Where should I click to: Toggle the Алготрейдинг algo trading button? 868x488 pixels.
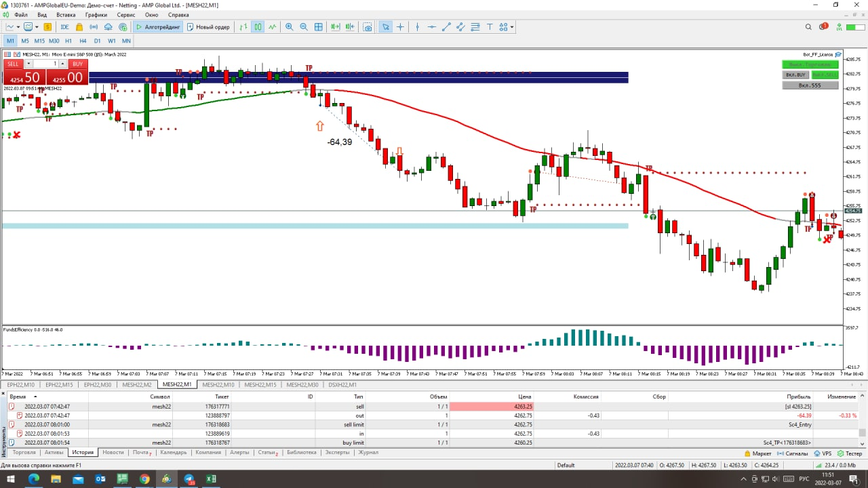tap(158, 27)
